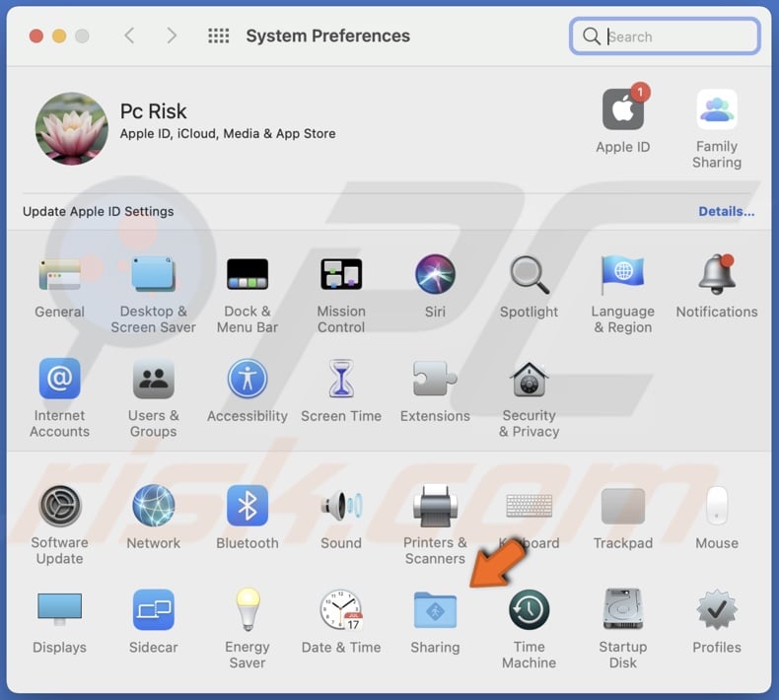Click the Pc Risk profile picture
Viewport: 779px width, 700px height.
pyautogui.click(x=72, y=129)
